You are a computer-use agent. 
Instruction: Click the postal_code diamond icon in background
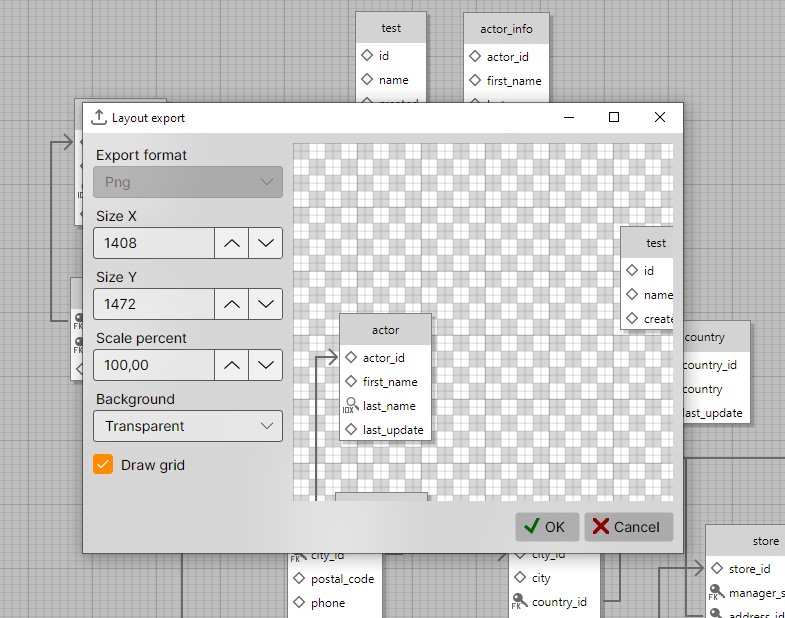pyautogui.click(x=299, y=578)
